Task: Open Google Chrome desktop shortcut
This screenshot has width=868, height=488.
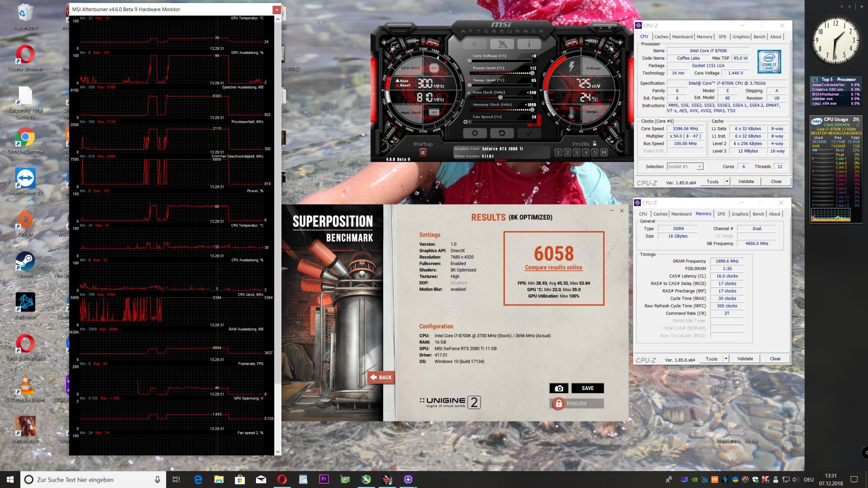Action: point(25,141)
